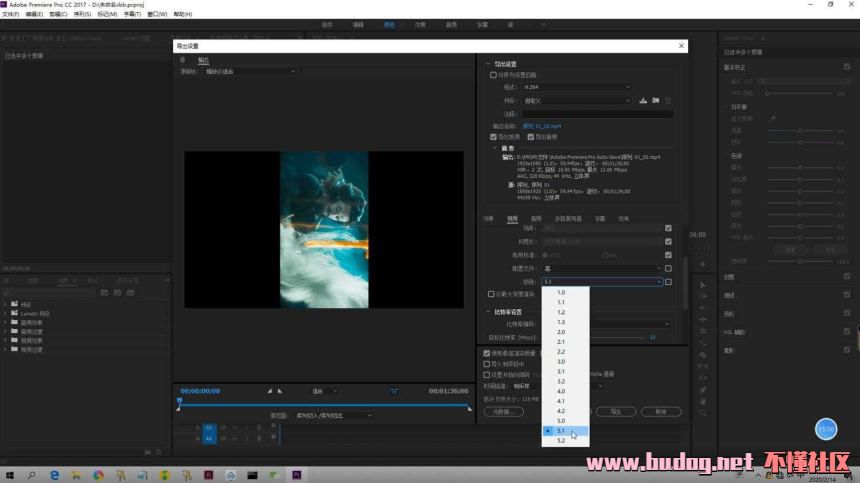Switch to the Output tab above preview

(x=203, y=60)
